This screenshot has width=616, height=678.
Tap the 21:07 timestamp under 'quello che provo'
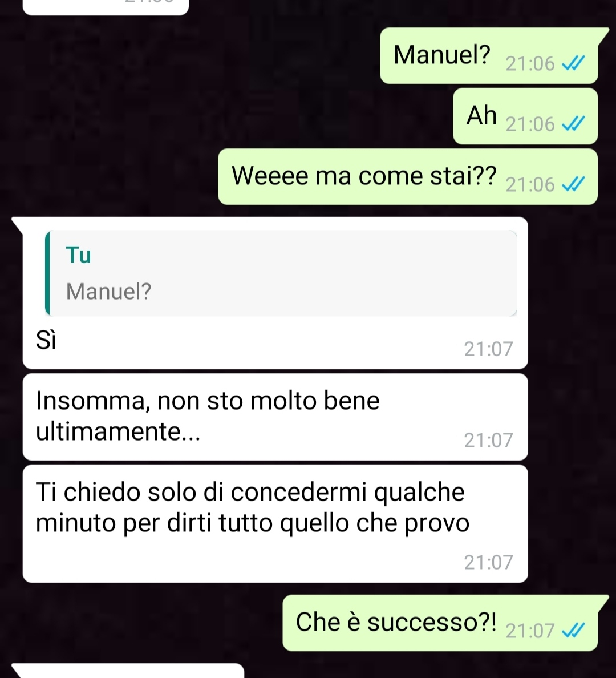(x=488, y=563)
